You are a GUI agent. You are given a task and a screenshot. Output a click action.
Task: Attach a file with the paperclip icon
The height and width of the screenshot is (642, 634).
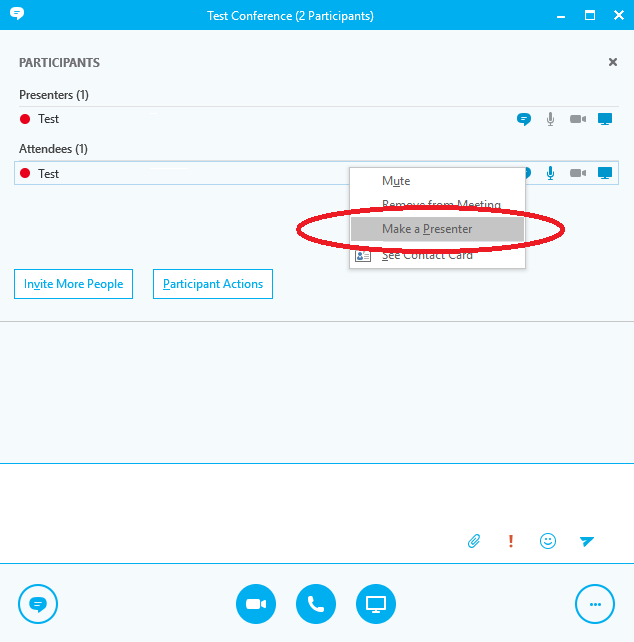(475, 541)
